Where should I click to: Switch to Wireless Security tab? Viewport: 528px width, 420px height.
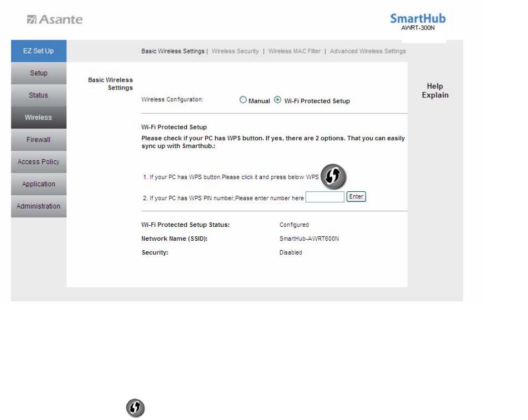(x=235, y=51)
